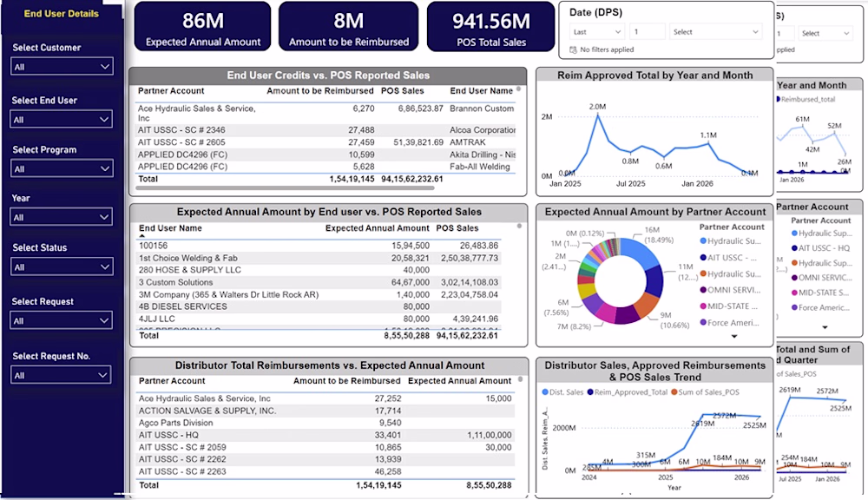Click sort arrow under End User Name header

142,236
